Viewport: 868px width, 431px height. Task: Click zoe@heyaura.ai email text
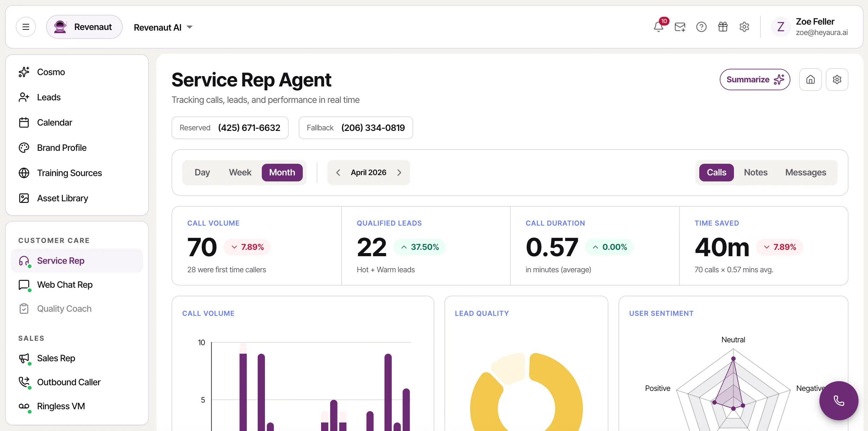(822, 32)
